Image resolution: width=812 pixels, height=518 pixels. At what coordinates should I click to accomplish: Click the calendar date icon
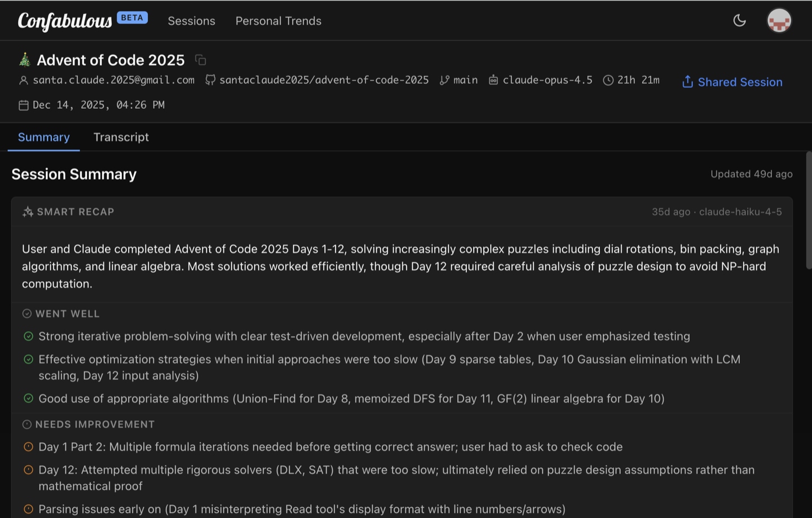coord(24,105)
